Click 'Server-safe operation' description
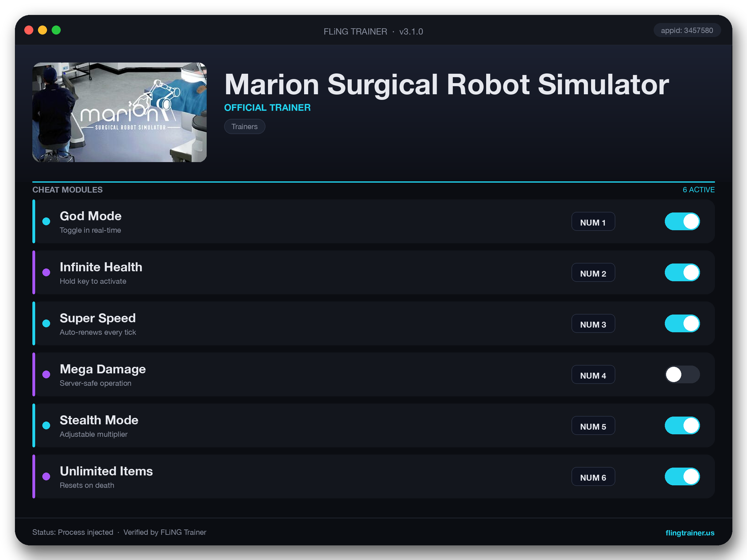This screenshot has width=747, height=560. coord(95,383)
